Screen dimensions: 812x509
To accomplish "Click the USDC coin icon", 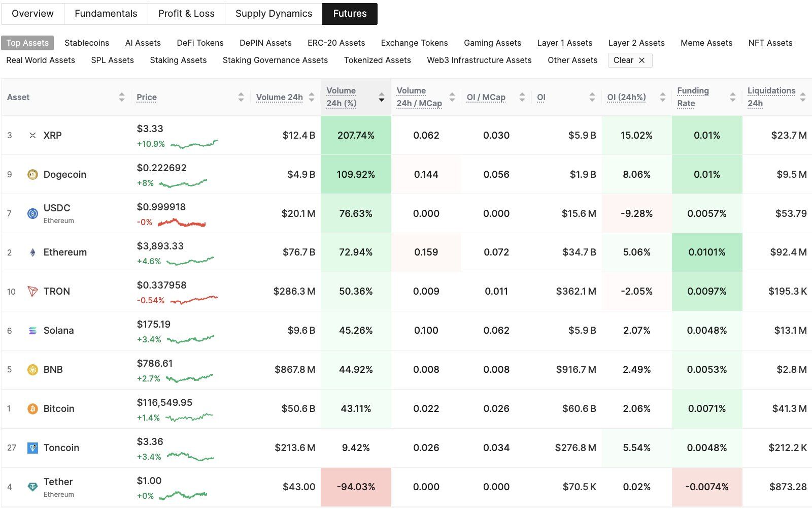I will click(x=32, y=213).
